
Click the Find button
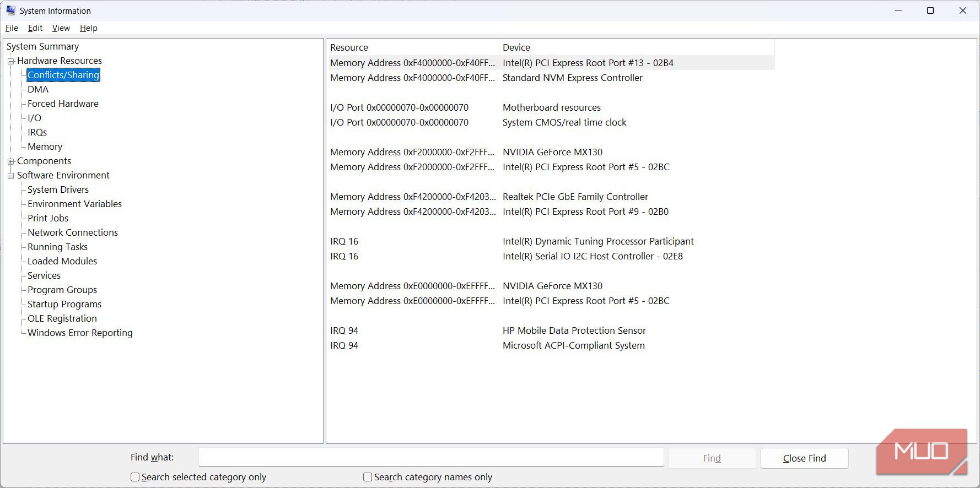pos(712,458)
